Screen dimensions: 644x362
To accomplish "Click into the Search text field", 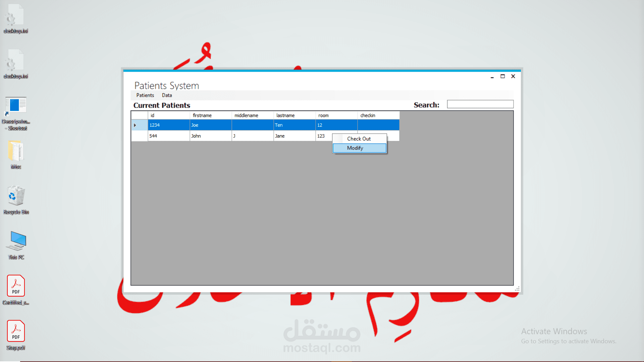I will tap(480, 104).
